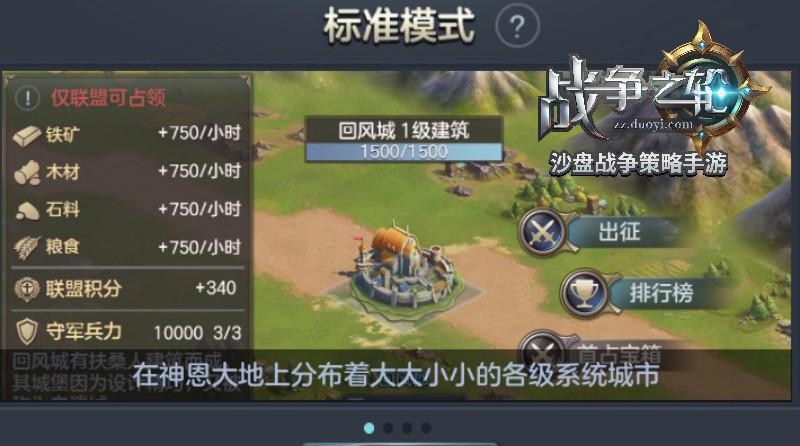This screenshot has width=800, height=446.
Task: Click the 1500/1500 durability bar
Action: pos(404,152)
